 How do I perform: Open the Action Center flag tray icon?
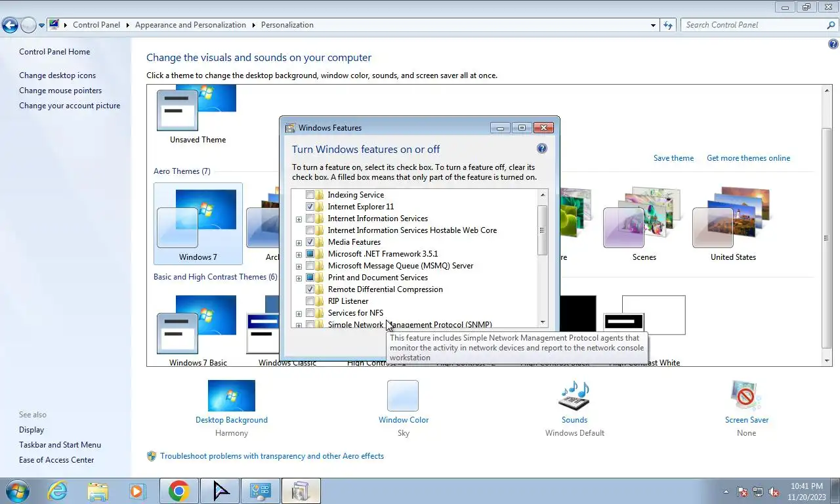click(743, 492)
